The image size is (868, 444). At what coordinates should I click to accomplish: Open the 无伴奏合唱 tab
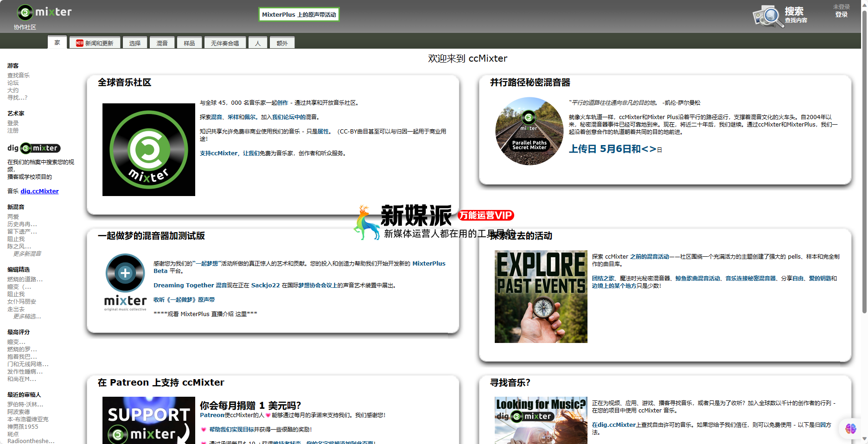coord(225,43)
